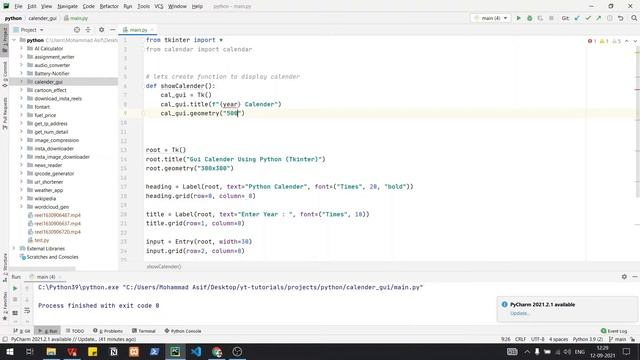The width and height of the screenshot is (640, 360).
Task: Push commits with the green up-right arrow
Action: [598, 18]
